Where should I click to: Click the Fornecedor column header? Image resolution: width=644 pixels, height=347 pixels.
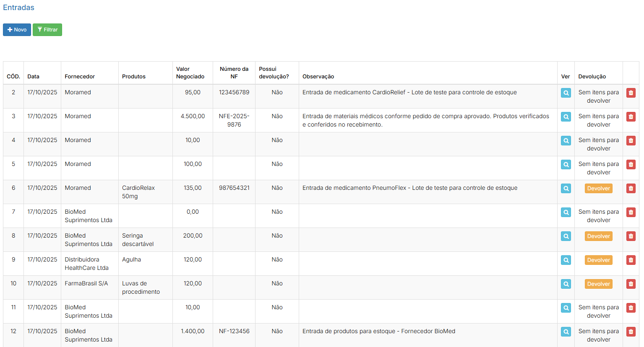pos(80,76)
